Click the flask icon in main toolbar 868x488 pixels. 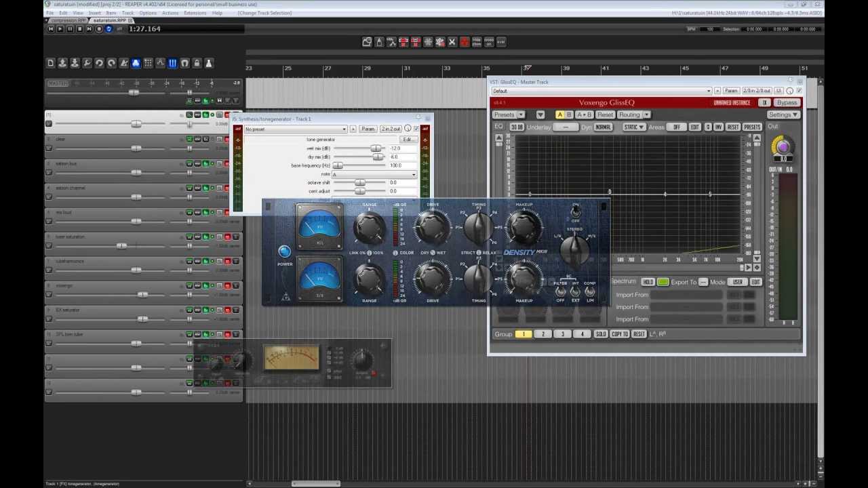(209, 63)
